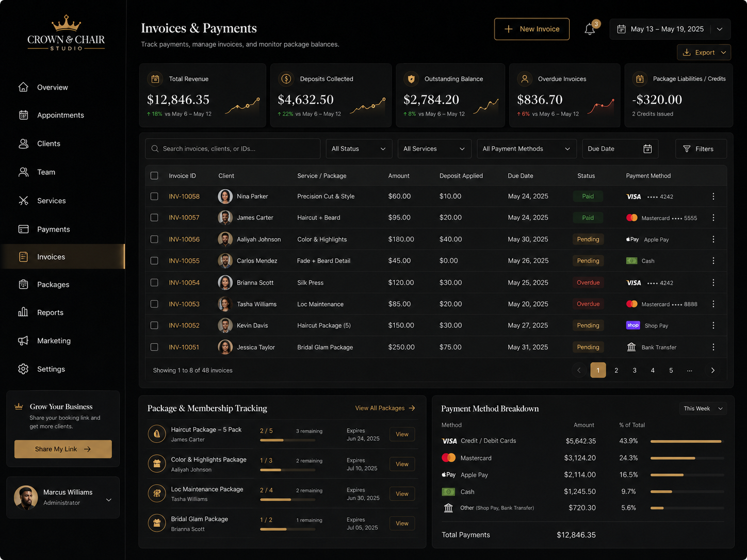
Task: Click the Total Revenue card icon
Action: click(x=155, y=79)
